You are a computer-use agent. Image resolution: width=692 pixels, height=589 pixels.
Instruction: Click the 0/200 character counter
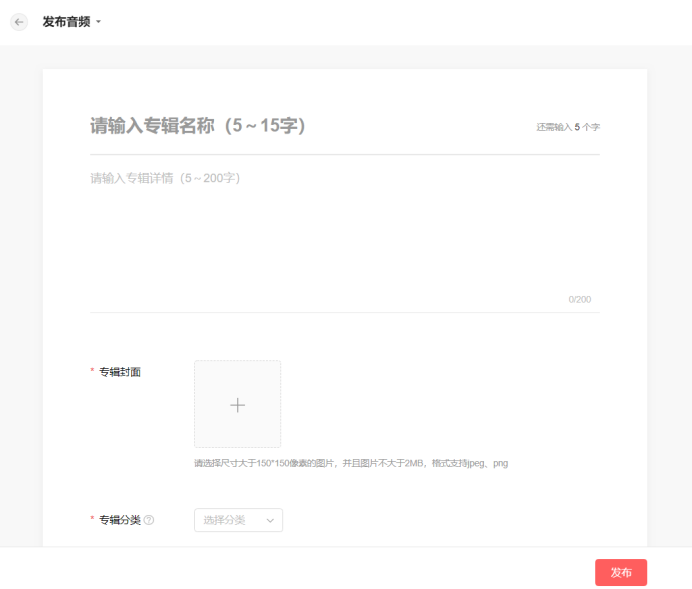tap(580, 300)
